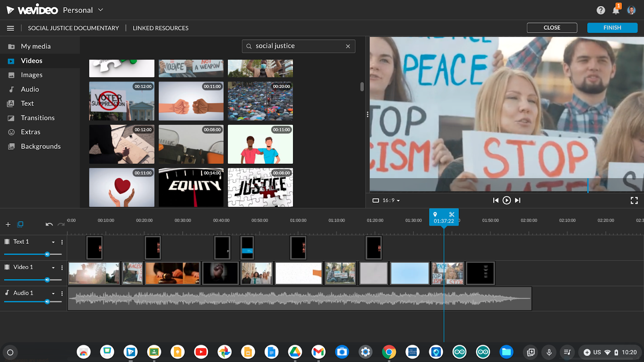Click the help question mark icon
Image resolution: width=644 pixels, height=362 pixels.
tap(601, 10)
